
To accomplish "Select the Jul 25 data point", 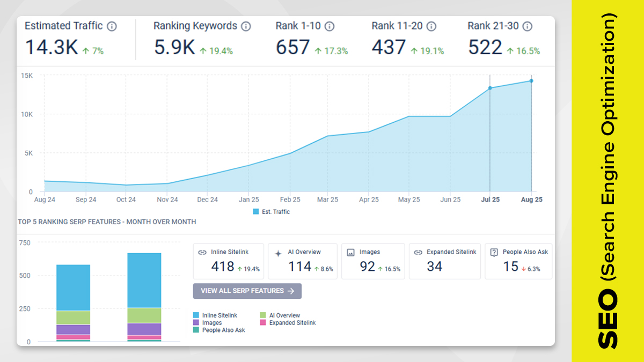I will tap(490, 88).
